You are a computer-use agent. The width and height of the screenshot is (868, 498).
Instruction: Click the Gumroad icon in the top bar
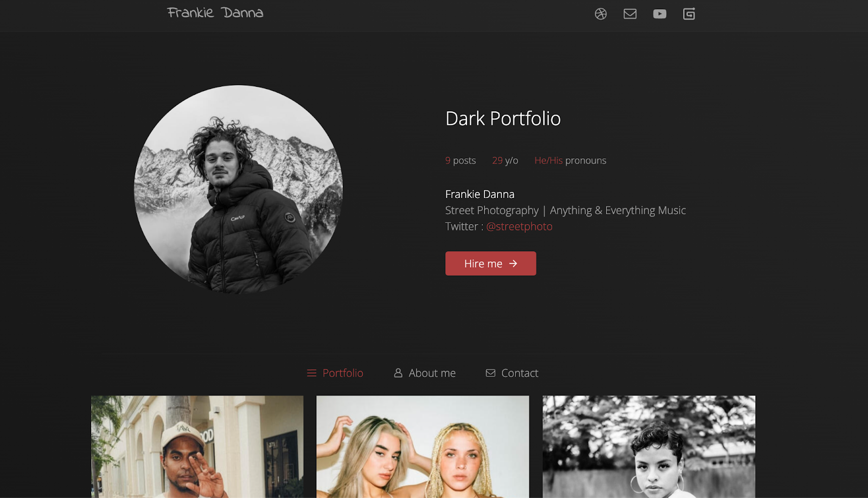[x=689, y=14]
